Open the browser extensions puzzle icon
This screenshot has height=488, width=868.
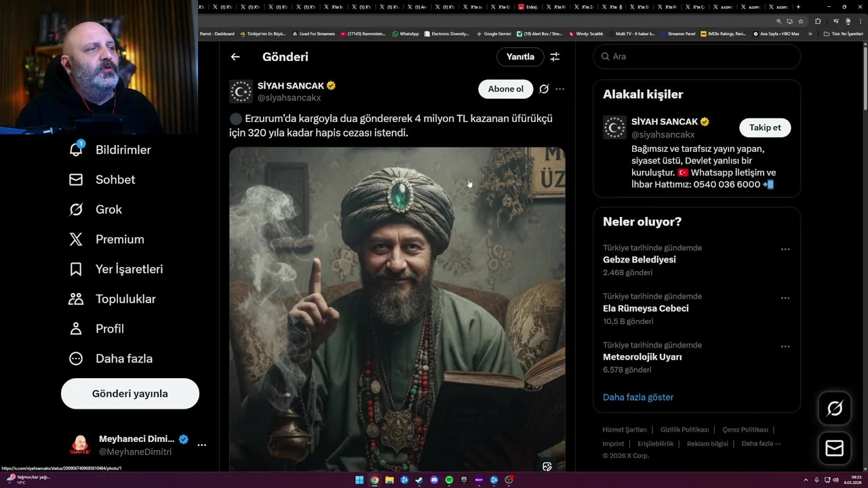pos(818,21)
